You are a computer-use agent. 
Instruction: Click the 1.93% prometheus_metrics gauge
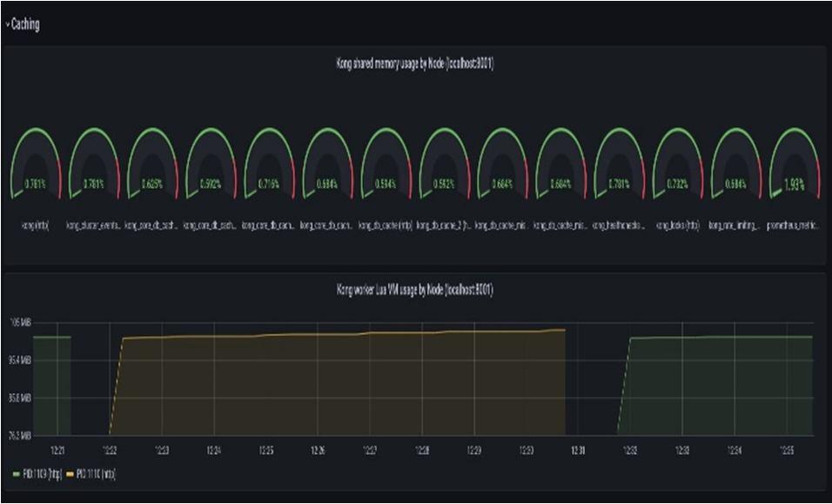pos(795,164)
